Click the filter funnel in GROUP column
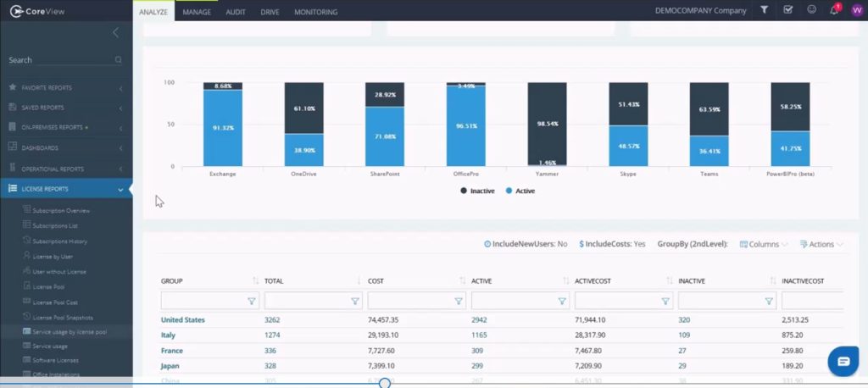 [251, 301]
